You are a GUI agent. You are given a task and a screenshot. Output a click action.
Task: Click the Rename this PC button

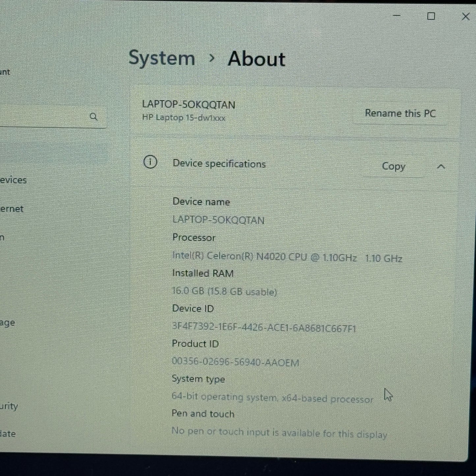pos(401,113)
